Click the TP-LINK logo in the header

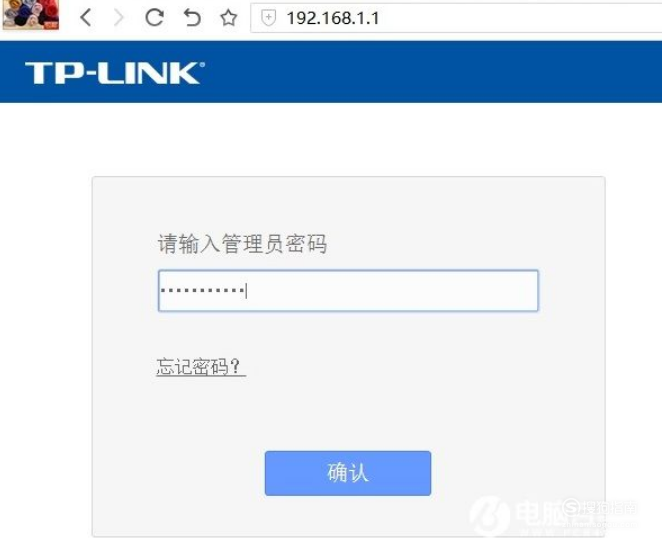click(115, 73)
